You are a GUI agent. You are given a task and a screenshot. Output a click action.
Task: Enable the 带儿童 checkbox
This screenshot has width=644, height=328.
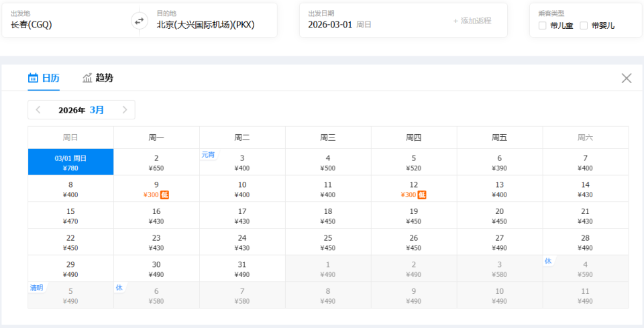[x=543, y=26]
